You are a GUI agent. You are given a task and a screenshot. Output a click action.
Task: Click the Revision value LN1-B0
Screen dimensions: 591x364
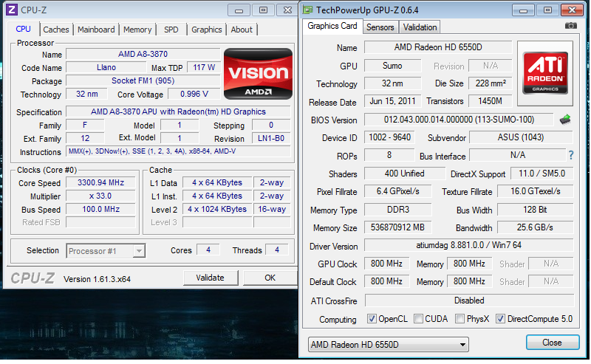271,138
